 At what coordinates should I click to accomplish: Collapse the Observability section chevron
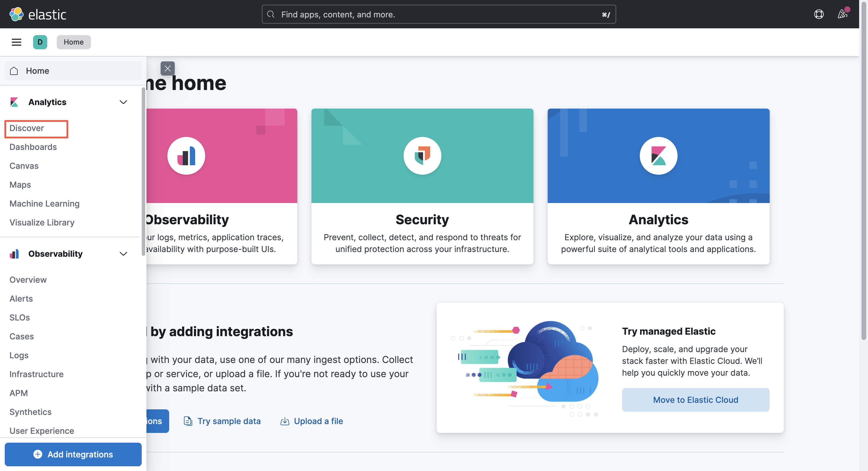123,254
